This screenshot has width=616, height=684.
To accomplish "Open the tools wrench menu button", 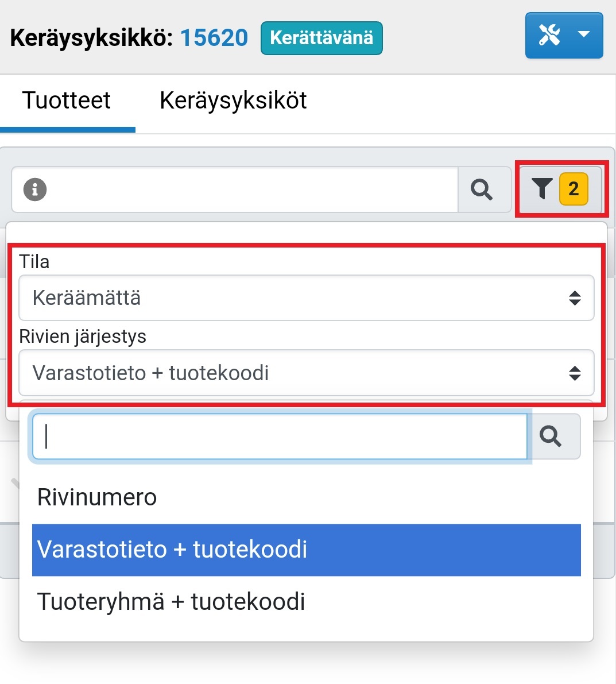I will point(549,36).
